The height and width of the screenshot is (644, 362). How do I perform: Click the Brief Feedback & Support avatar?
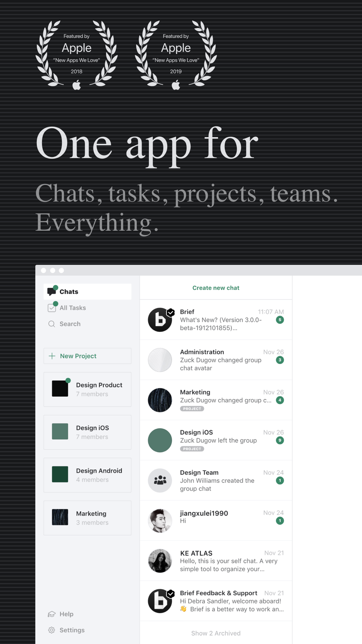tap(160, 601)
